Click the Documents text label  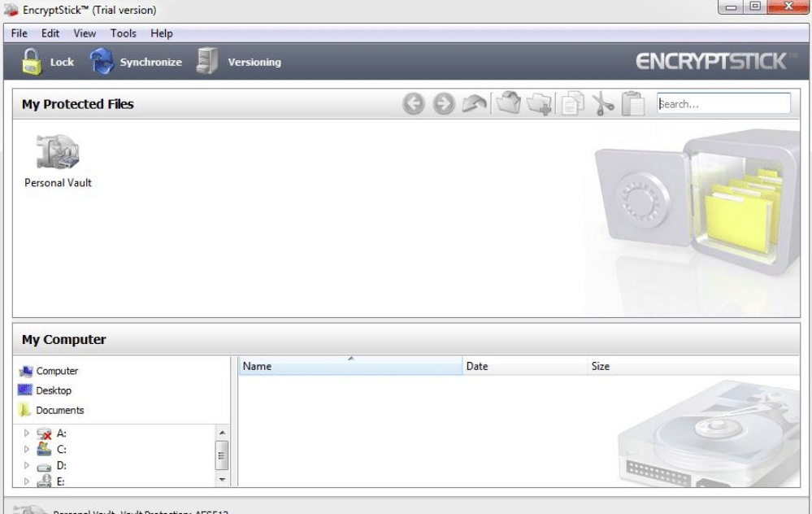60,411
